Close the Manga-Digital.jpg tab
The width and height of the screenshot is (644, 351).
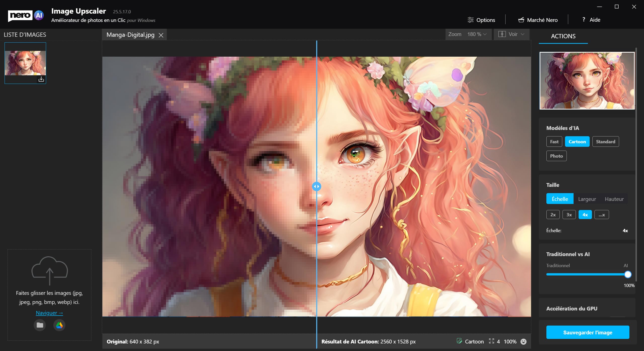(x=161, y=35)
